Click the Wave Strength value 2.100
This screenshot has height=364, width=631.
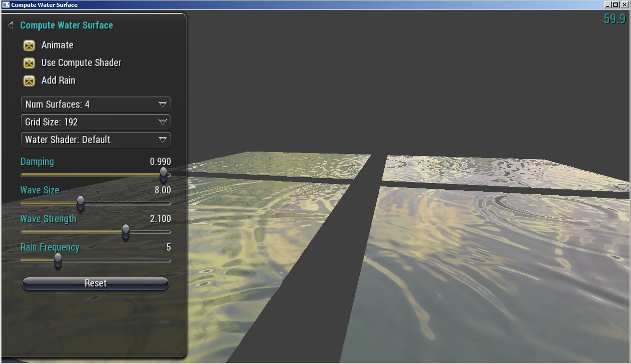point(160,219)
